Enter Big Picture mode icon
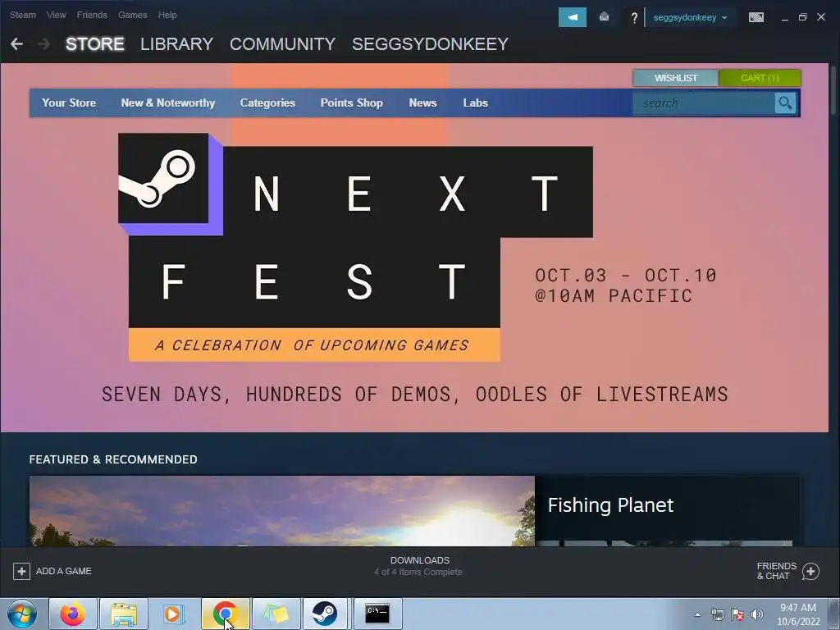840x630 pixels. click(x=756, y=17)
